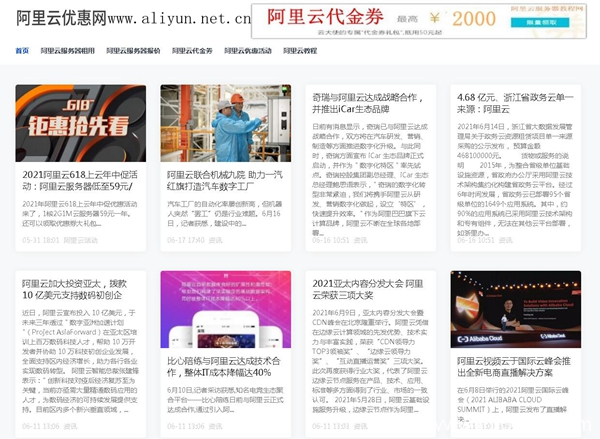Select 阿里云代金券 in navigation bar
600x439 pixels.
click(x=192, y=50)
